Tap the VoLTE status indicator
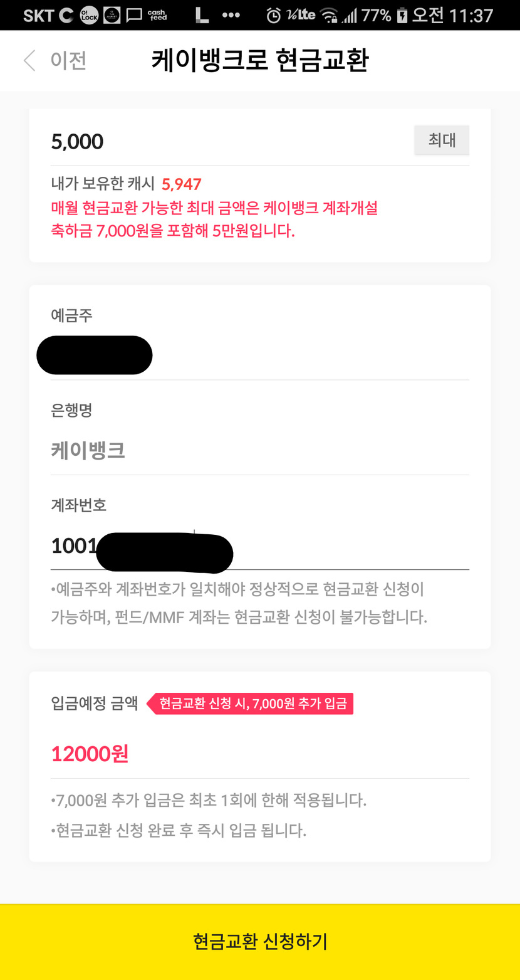 tap(301, 15)
